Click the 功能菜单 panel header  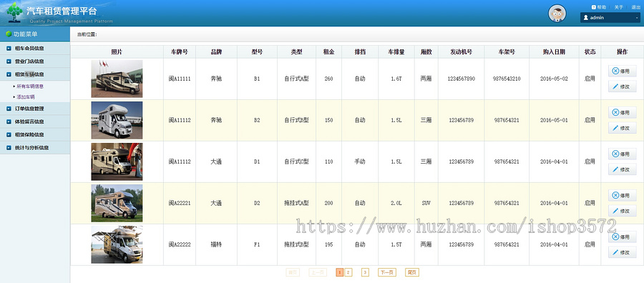pos(35,34)
